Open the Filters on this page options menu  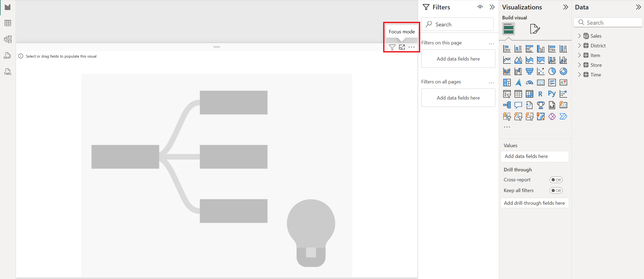click(491, 44)
